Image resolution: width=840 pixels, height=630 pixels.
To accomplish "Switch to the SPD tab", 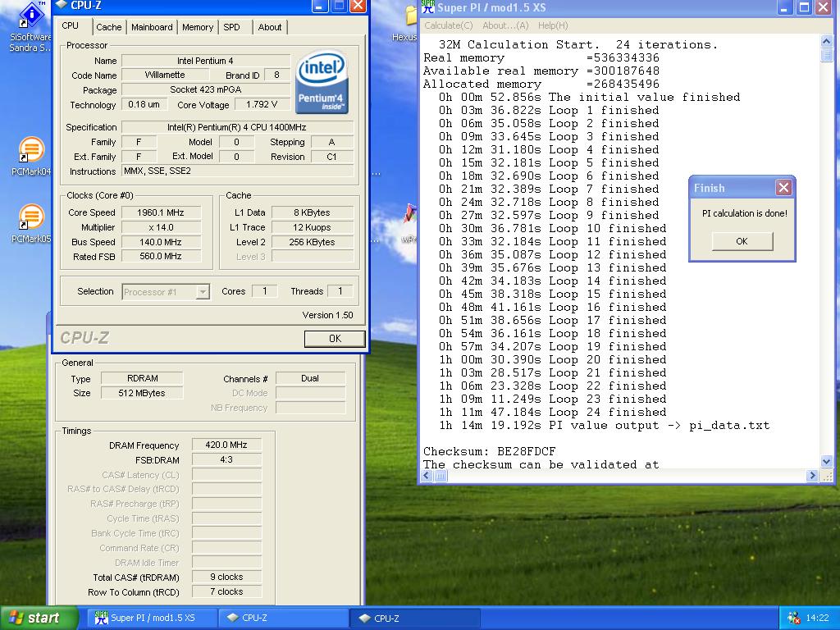I will click(x=232, y=27).
